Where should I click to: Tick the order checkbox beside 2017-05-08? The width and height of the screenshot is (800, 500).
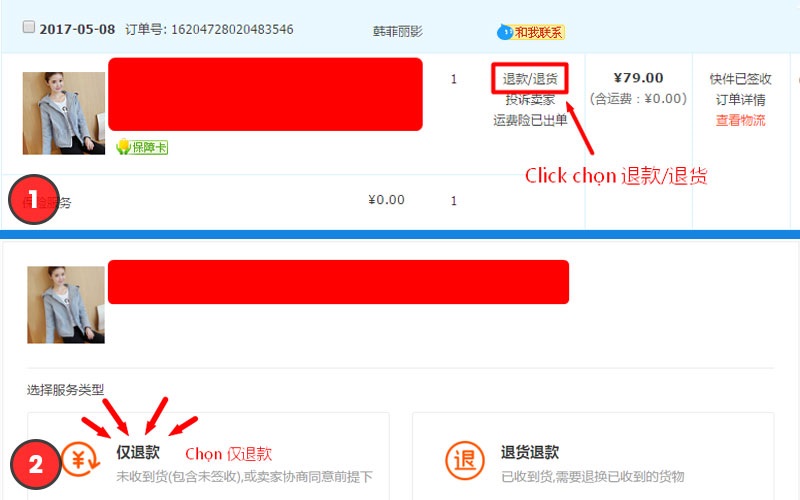[29, 27]
